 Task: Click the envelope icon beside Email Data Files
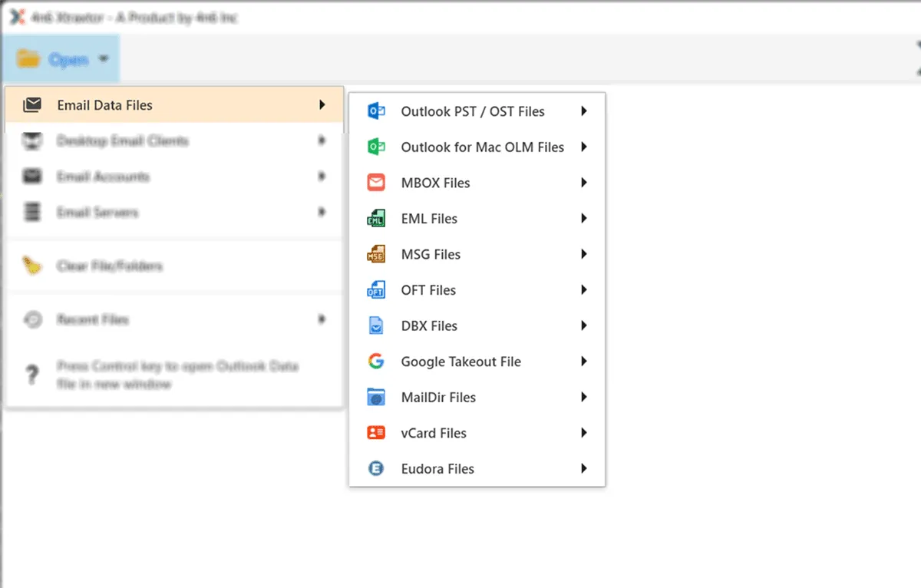[32, 105]
